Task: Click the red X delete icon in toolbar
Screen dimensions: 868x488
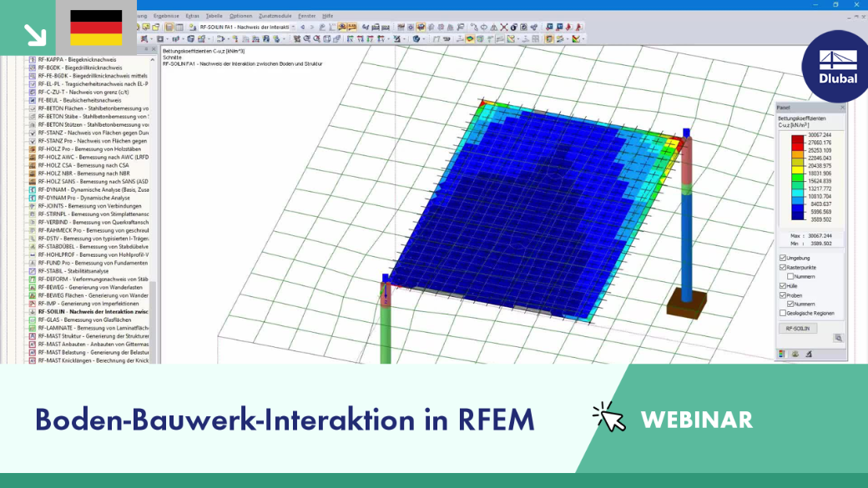Action: (x=504, y=27)
